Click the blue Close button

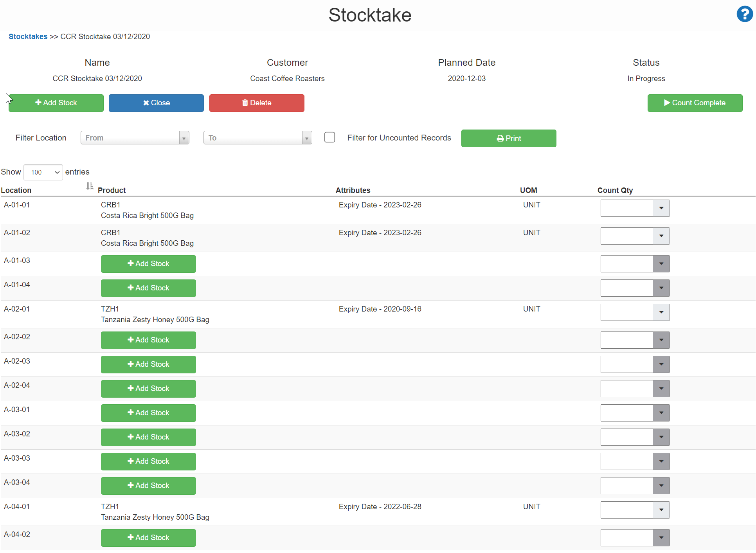(156, 103)
